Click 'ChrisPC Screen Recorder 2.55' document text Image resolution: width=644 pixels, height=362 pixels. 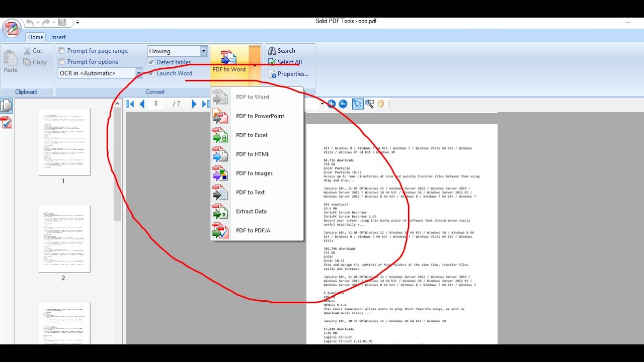[350, 217]
